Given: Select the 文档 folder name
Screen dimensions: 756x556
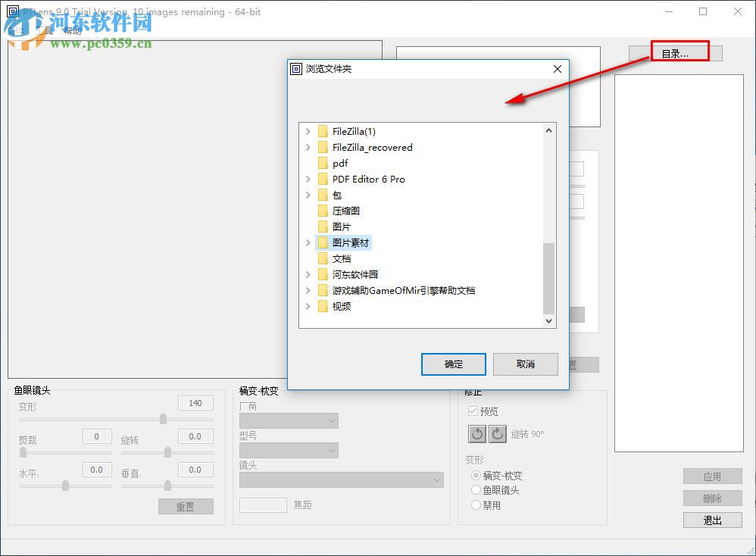Looking at the screenshot, I should (342, 258).
